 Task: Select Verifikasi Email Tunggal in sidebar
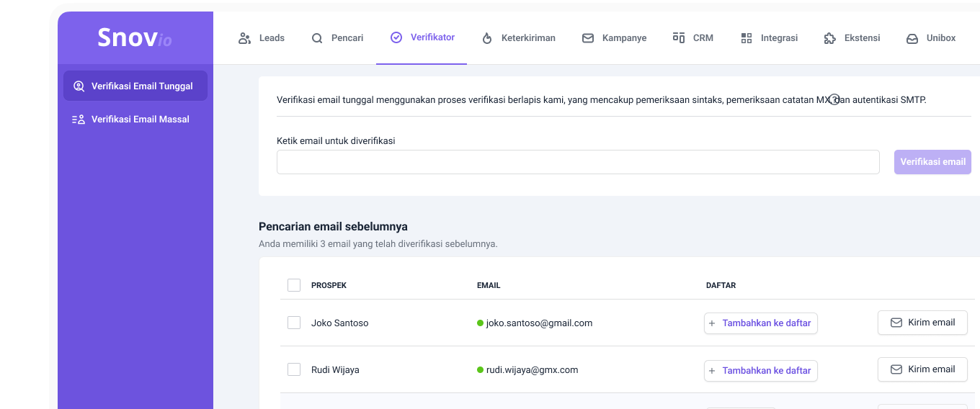(135, 86)
